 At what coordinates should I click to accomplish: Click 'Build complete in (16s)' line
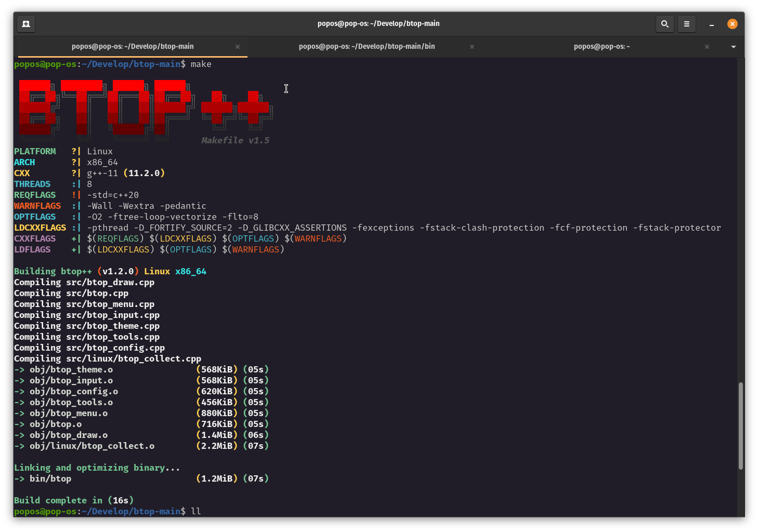point(74,500)
